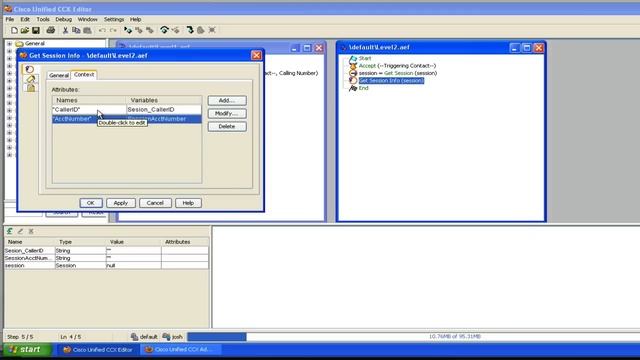Click the Print toolbar icon
Screen dimensions: 640x360
coord(51,30)
